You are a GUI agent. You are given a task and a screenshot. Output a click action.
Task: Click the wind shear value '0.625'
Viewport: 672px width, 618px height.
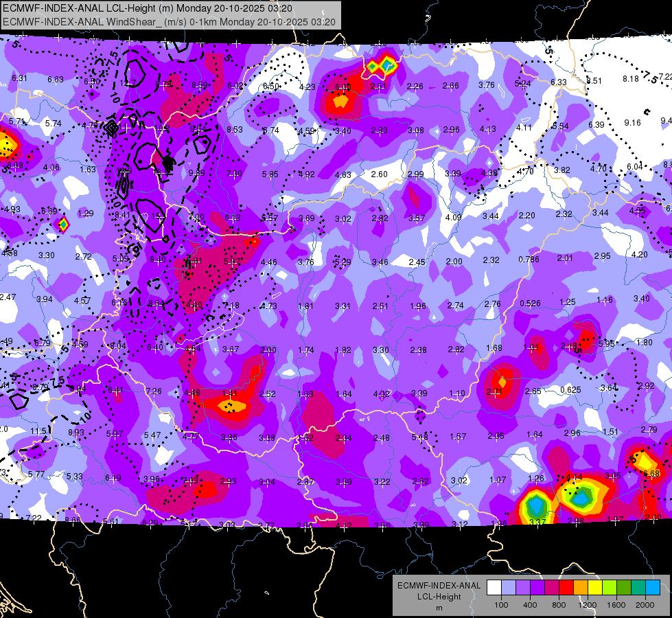(570, 390)
